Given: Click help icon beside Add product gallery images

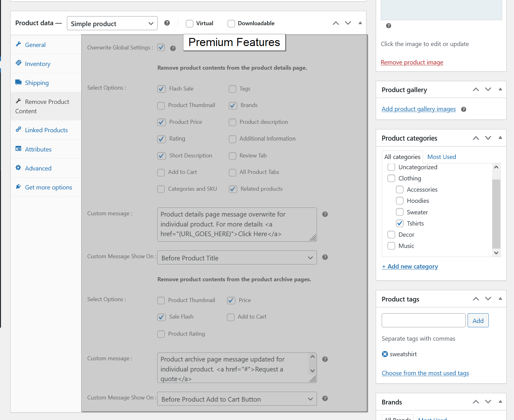Looking at the screenshot, I should coord(464,109).
